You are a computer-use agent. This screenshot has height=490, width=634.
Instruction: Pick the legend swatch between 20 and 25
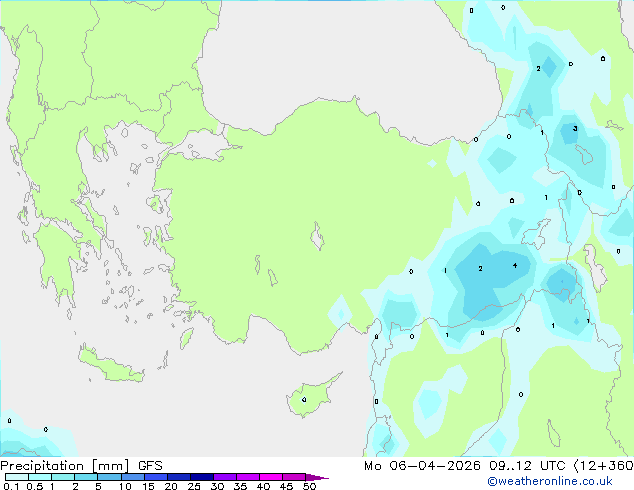(x=179, y=477)
